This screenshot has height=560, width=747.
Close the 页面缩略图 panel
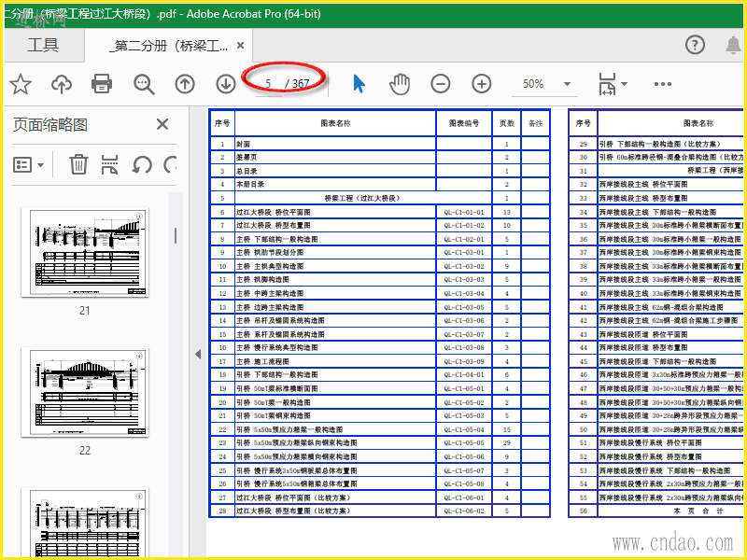[162, 124]
